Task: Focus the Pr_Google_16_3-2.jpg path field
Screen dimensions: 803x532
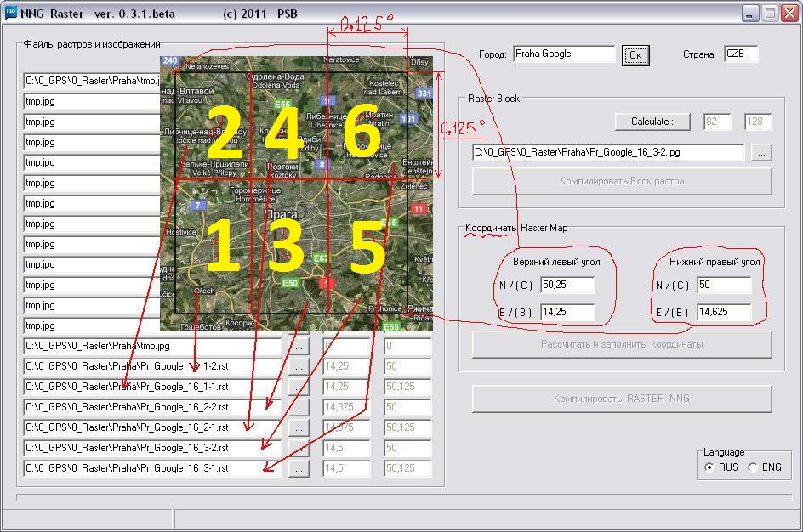Action: (608, 152)
